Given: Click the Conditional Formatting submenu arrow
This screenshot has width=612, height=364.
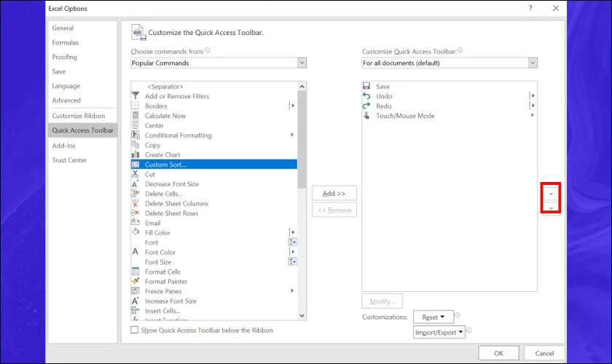Looking at the screenshot, I should tap(292, 135).
